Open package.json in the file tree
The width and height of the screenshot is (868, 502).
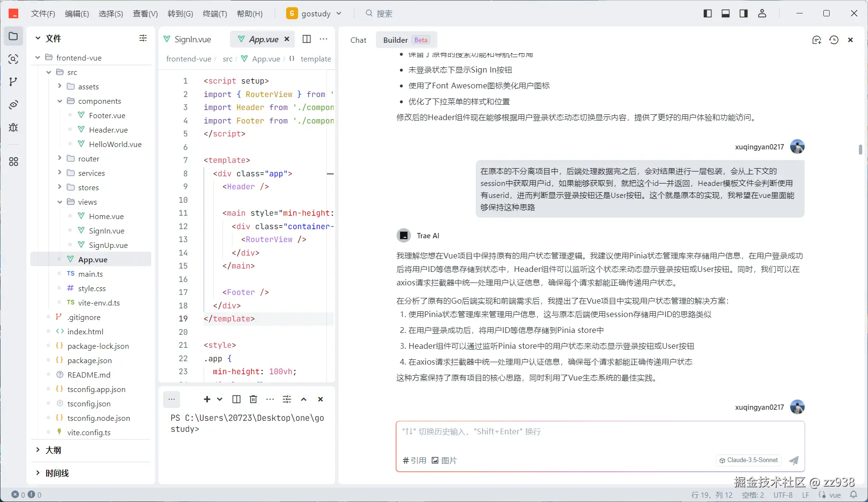click(89, 360)
